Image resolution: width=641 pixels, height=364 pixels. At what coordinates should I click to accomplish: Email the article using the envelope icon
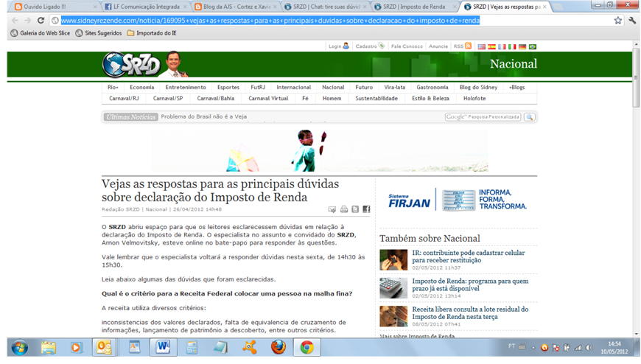pyautogui.click(x=332, y=209)
